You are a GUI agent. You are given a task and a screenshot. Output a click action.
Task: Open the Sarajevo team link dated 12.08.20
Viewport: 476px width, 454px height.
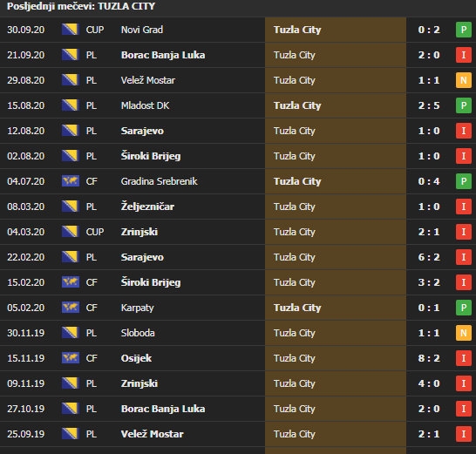coord(142,131)
